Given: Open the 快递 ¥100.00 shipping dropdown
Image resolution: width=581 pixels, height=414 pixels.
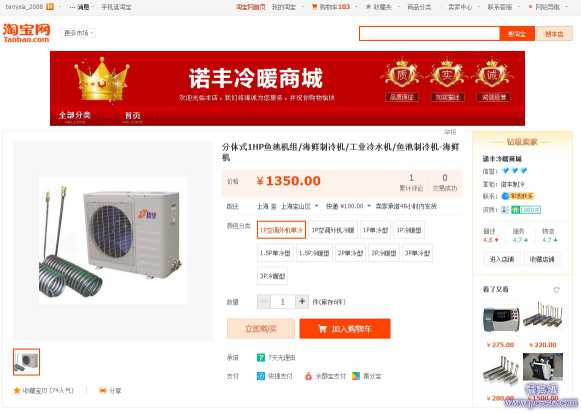Looking at the screenshot, I should (348, 206).
